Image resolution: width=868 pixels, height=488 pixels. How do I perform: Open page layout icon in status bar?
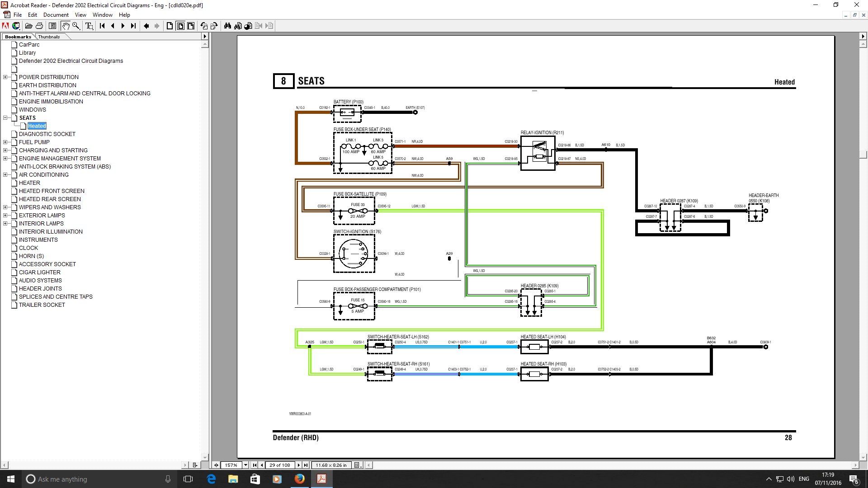(x=357, y=465)
